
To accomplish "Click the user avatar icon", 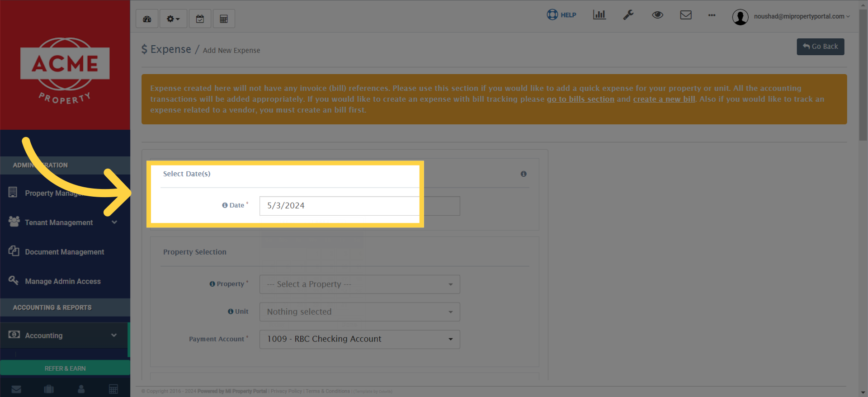I will [741, 17].
